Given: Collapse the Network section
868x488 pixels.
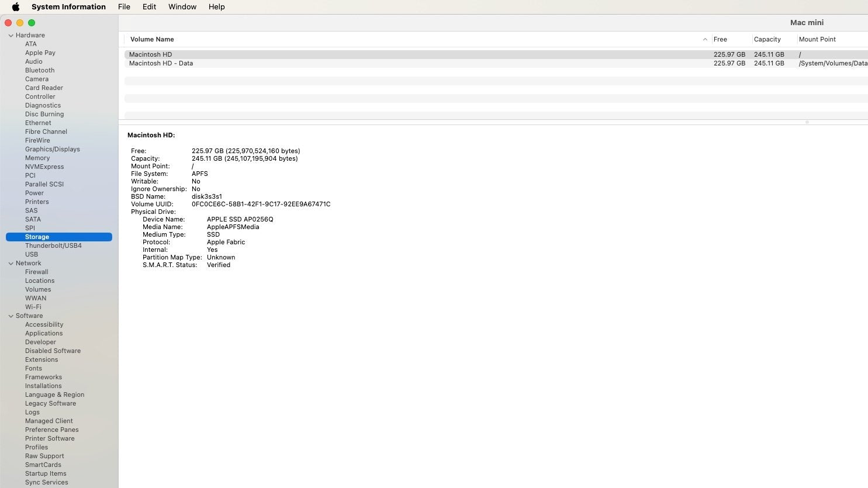Looking at the screenshot, I should coord(11,264).
